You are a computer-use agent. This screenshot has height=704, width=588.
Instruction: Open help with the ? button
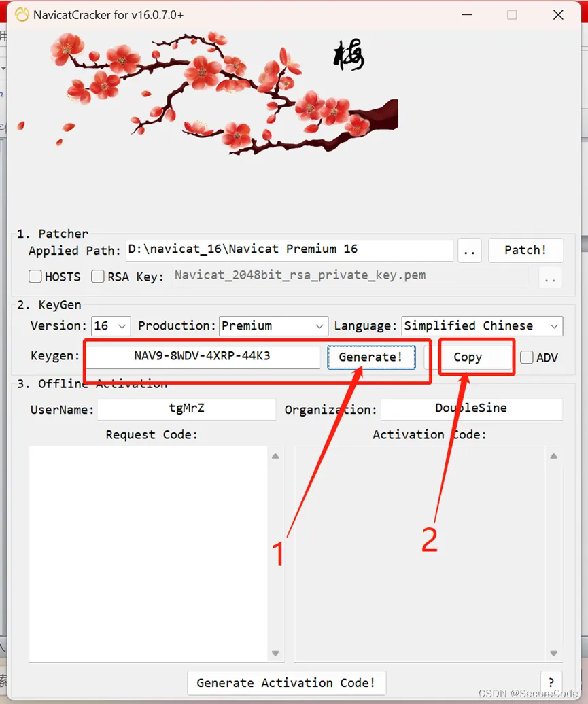click(x=551, y=683)
